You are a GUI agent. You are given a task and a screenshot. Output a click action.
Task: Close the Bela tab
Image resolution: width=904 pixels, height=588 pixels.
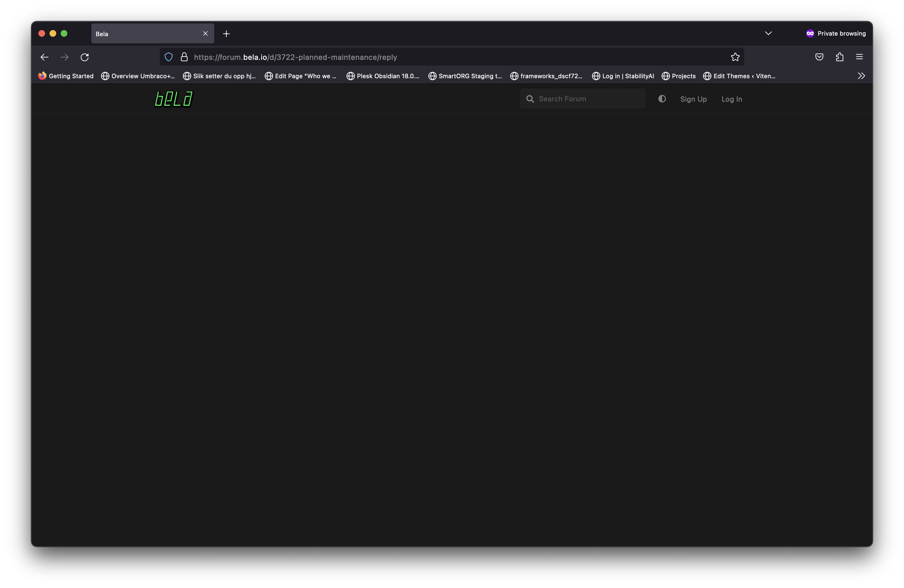click(205, 34)
